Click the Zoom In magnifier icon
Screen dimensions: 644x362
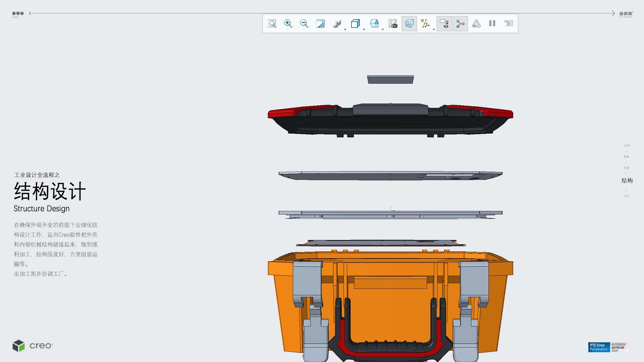(x=288, y=23)
